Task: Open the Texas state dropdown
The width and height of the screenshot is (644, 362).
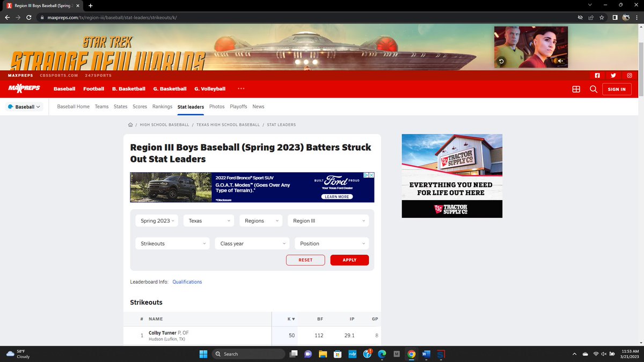Action: [x=209, y=220]
